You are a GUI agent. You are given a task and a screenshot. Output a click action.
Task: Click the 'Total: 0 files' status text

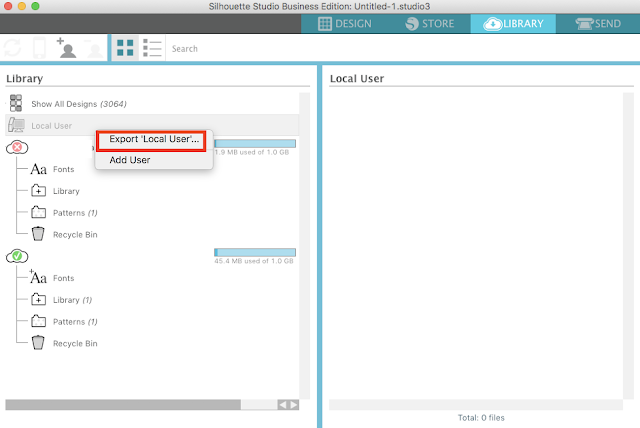481,418
